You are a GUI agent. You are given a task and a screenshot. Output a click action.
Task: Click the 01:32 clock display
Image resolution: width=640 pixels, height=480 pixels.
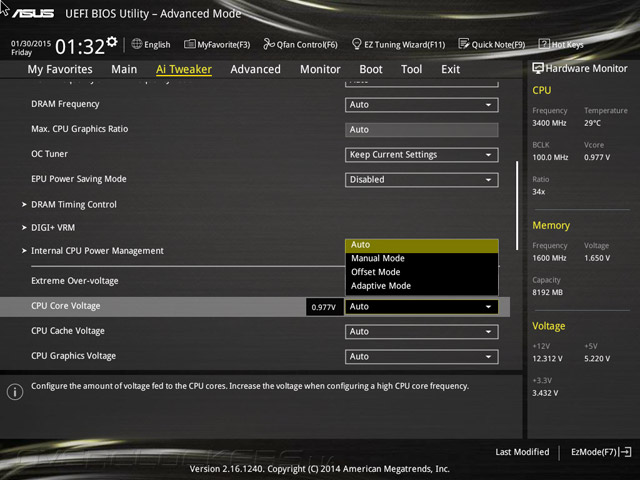pyautogui.click(x=80, y=47)
